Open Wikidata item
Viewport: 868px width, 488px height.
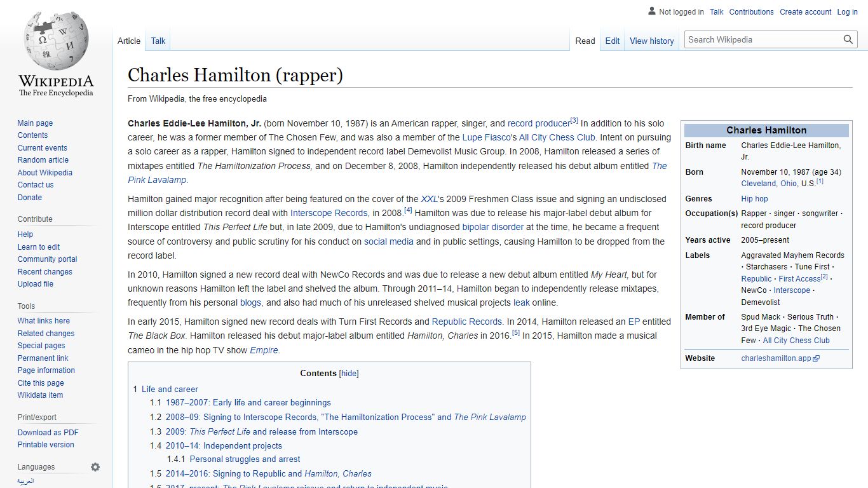[x=40, y=395]
